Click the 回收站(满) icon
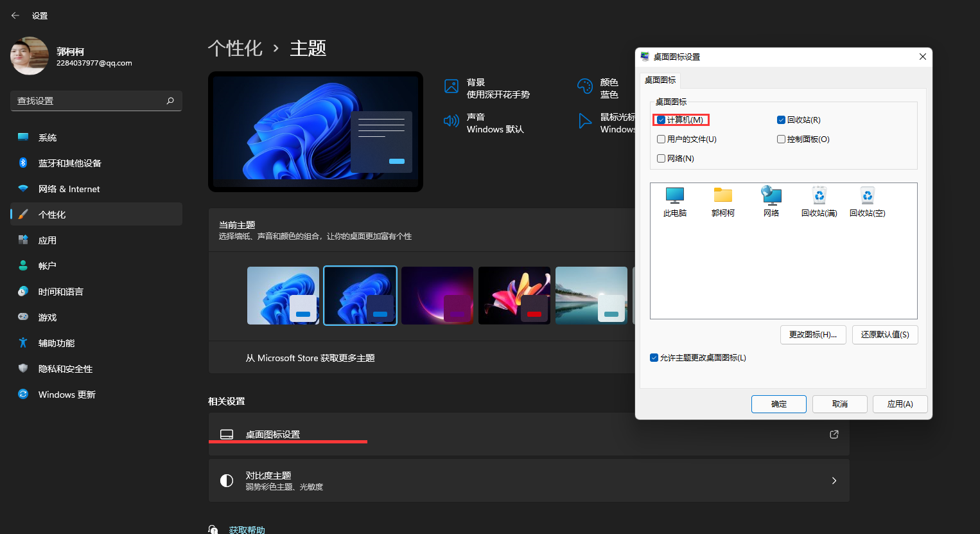Screen dimensions: 980x534 coord(819,200)
